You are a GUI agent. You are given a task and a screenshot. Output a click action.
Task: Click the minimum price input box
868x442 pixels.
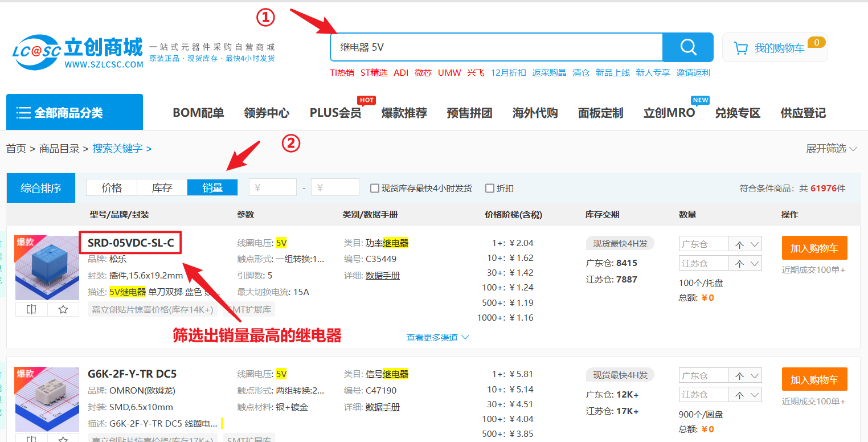pyautogui.click(x=273, y=187)
